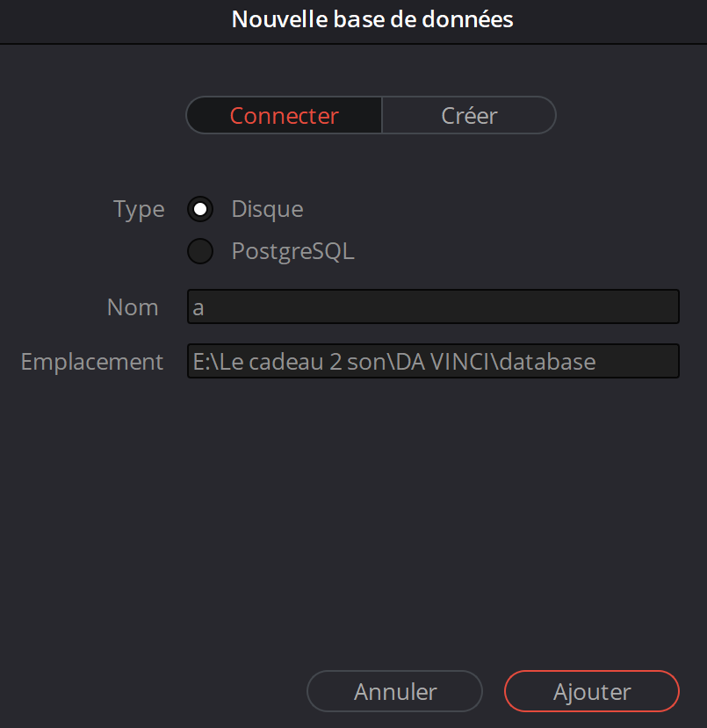Switch to the Créer tab
The height and width of the screenshot is (728, 707).
coord(469,116)
